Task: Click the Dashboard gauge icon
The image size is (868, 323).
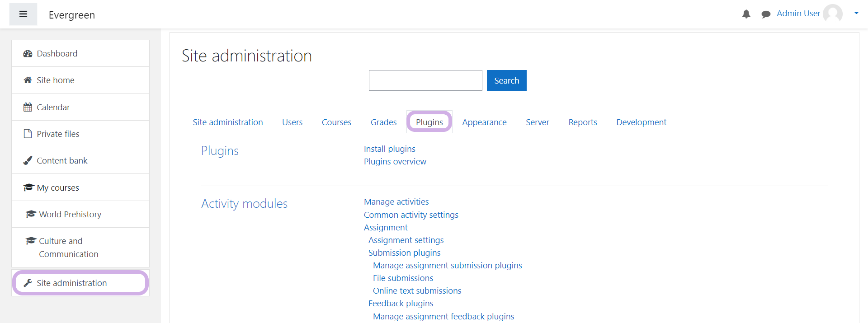Action: coord(28,54)
